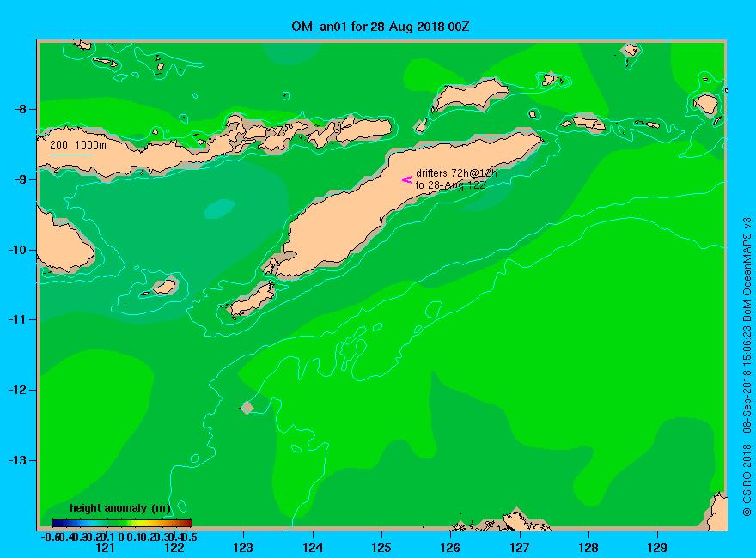Click the '127' longitude axis label
Image resolution: width=756 pixels, height=558 pixels.
click(x=520, y=548)
